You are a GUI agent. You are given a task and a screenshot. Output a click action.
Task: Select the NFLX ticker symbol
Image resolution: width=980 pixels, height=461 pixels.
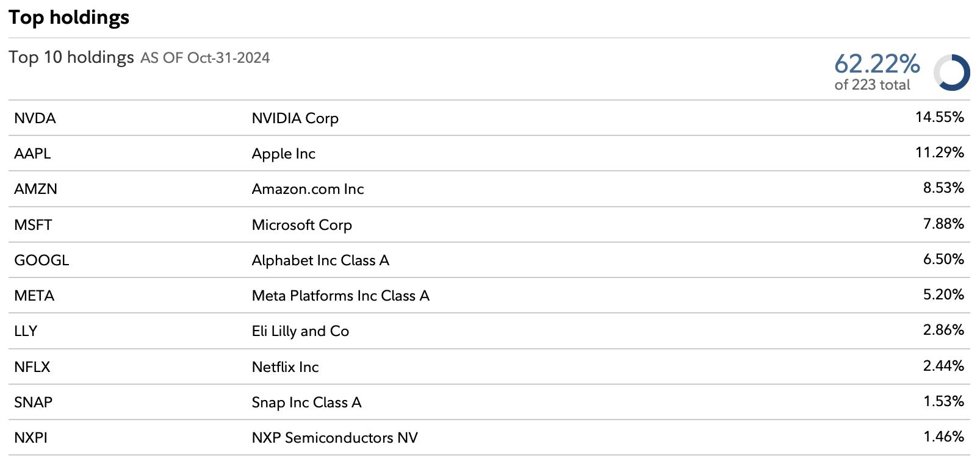coord(32,367)
